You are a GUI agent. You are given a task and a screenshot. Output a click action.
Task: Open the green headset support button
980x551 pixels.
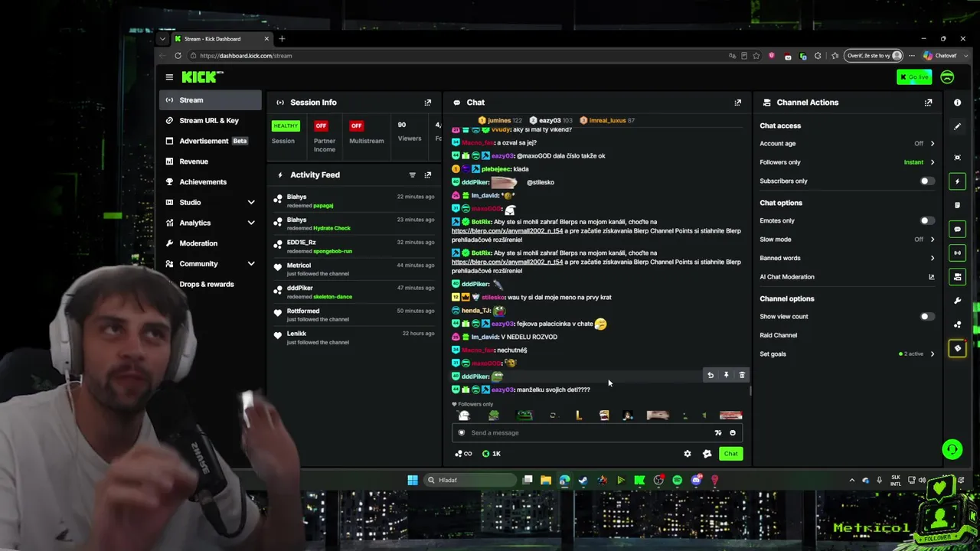(x=952, y=449)
